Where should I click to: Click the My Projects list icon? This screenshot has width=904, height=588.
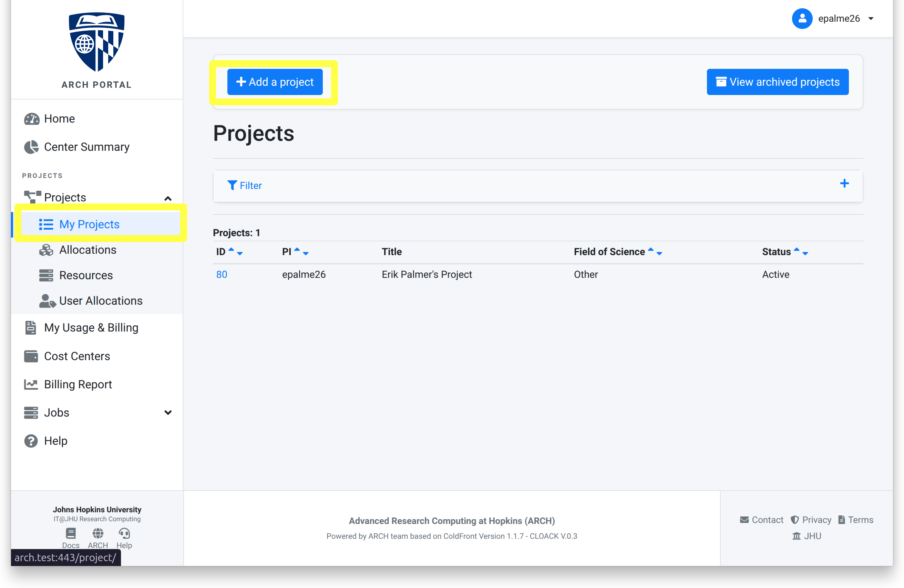coord(46,224)
